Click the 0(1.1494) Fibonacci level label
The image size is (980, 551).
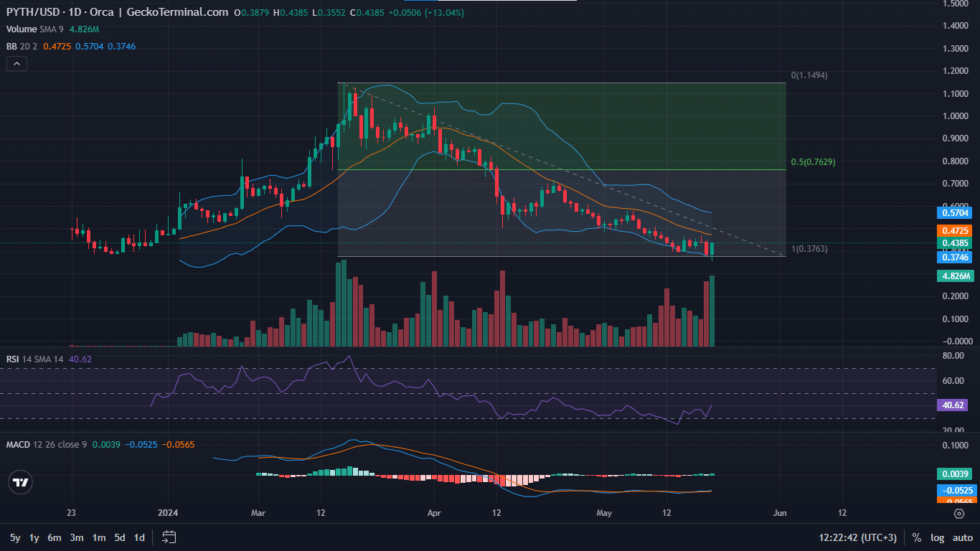[809, 75]
